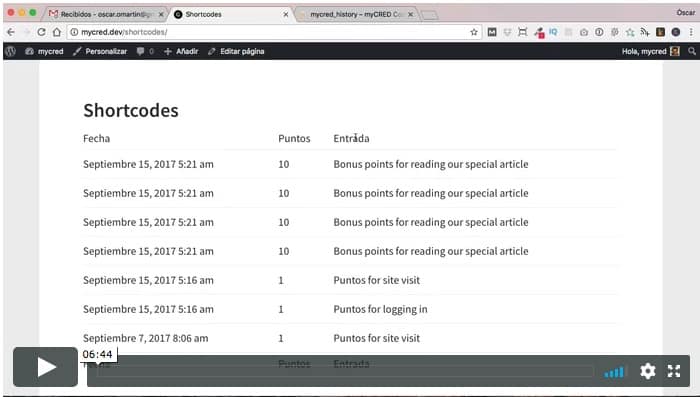Open Chrome's three-dot menu

(x=691, y=32)
